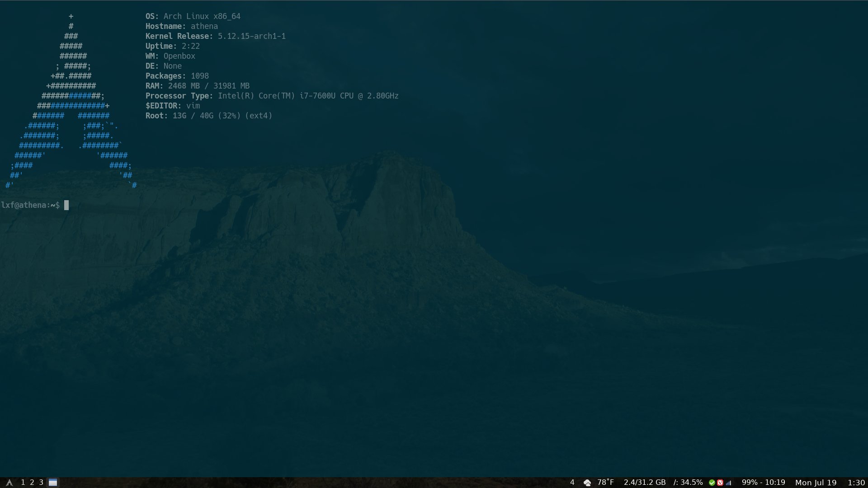
Task: Expand the desktop number 4 indicator
Action: click(572, 482)
